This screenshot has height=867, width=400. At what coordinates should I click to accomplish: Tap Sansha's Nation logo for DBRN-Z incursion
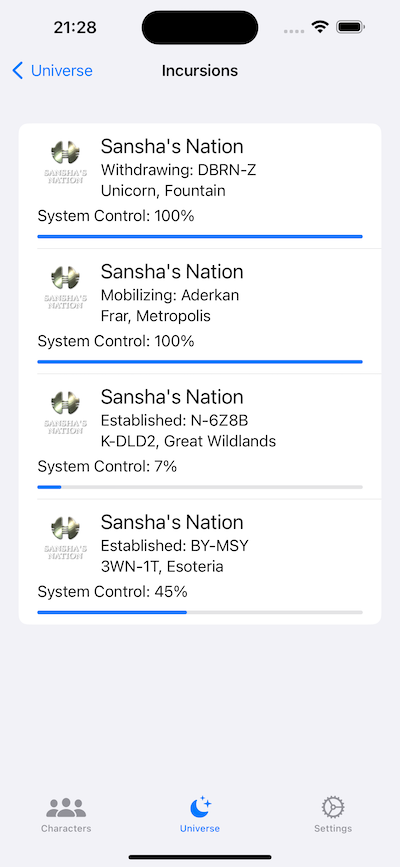point(65,161)
